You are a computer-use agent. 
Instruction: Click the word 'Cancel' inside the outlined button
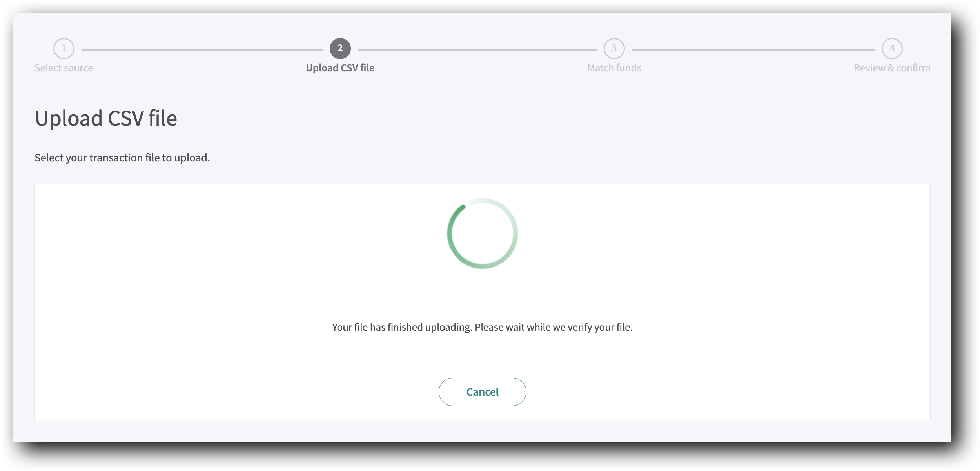coord(482,392)
